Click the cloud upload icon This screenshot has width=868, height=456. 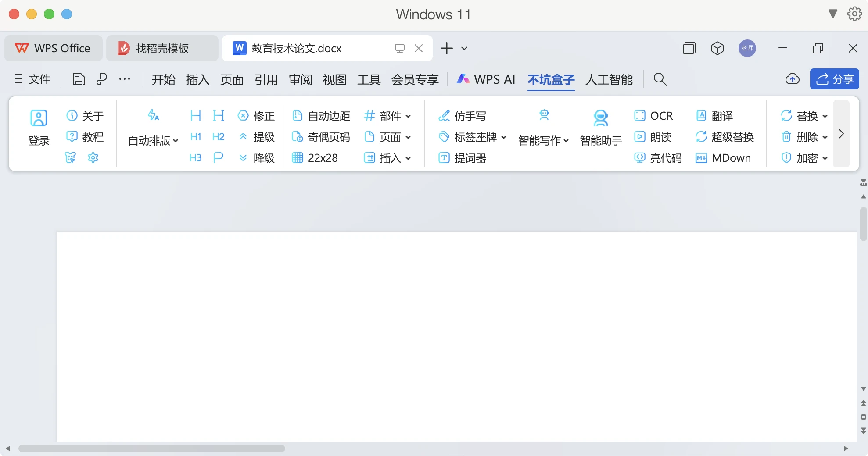coord(792,79)
